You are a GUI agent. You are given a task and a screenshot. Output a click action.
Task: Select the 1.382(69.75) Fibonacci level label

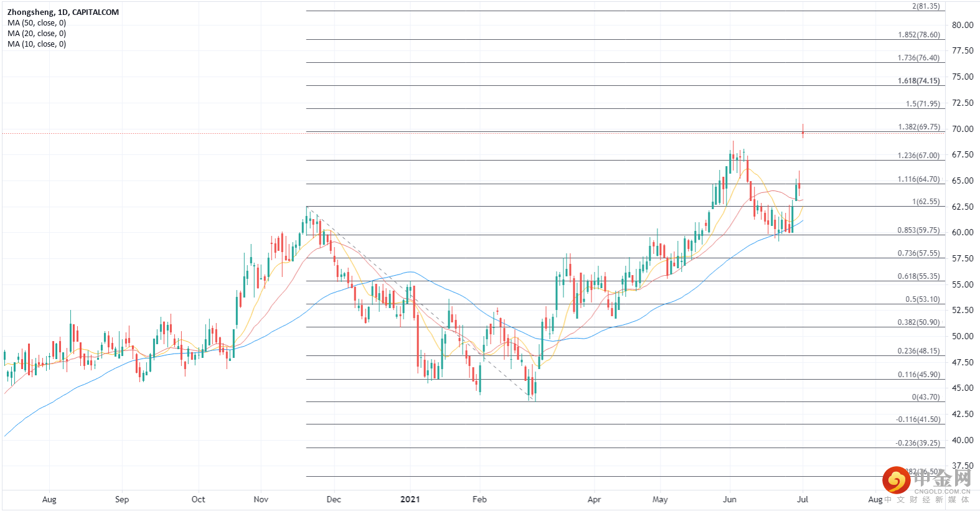pos(919,127)
